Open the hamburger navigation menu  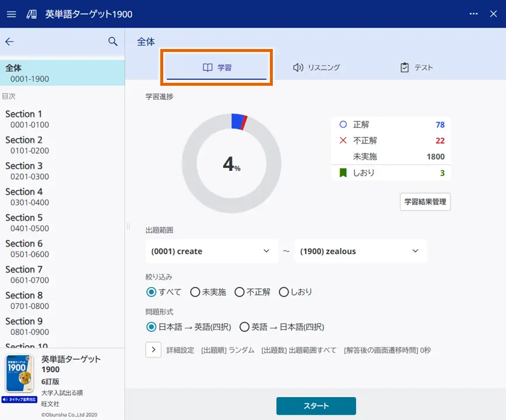11,14
